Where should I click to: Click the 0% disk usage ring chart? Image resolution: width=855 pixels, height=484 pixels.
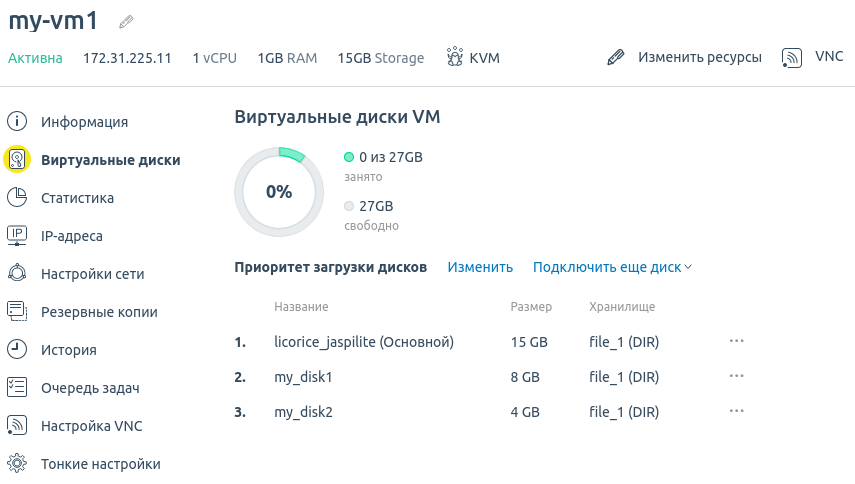[279, 192]
